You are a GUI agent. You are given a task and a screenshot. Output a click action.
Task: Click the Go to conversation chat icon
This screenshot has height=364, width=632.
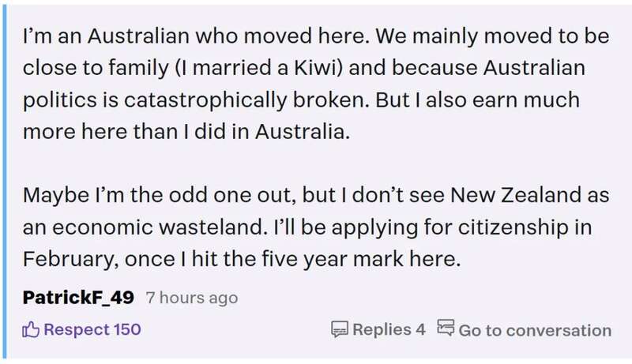click(446, 328)
